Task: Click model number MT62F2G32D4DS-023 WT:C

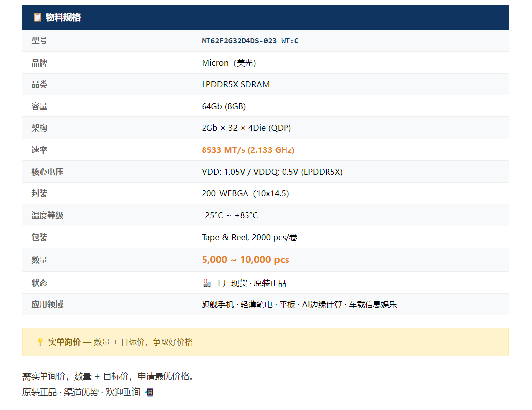Action: tap(250, 41)
